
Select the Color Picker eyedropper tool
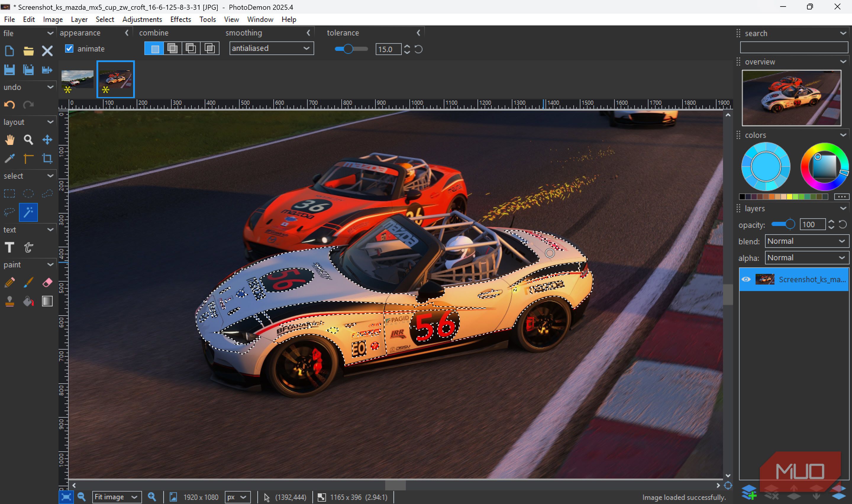pyautogui.click(x=9, y=158)
